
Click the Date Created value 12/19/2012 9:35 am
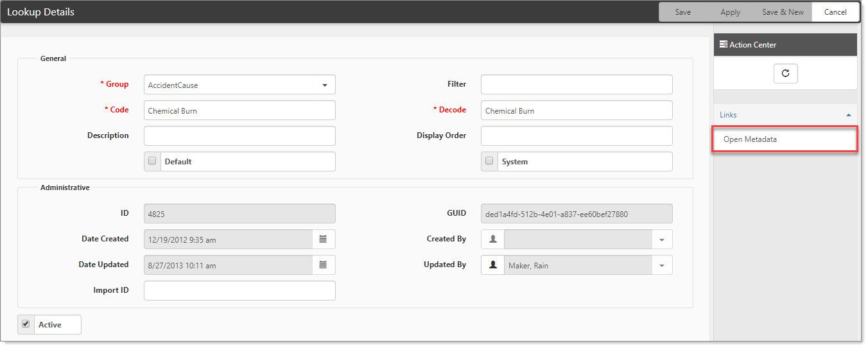pyautogui.click(x=182, y=239)
